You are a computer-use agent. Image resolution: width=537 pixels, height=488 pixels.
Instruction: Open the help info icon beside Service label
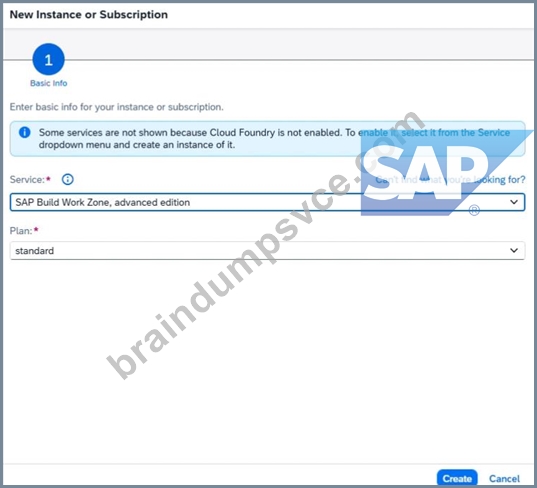pyautogui.click(x=67, y=179)
